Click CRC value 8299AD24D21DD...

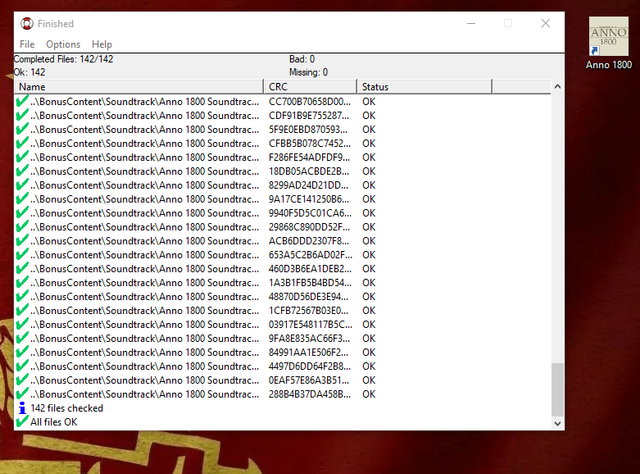(x=309, y=185)
